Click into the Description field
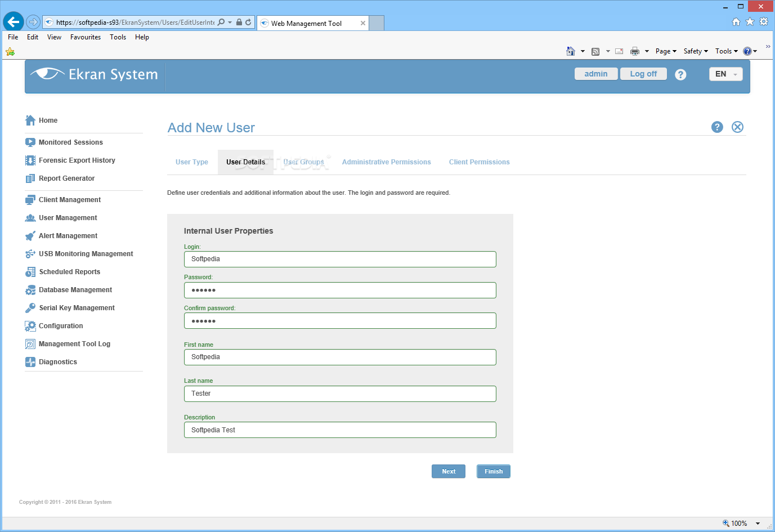 click(x=340, y=430)
